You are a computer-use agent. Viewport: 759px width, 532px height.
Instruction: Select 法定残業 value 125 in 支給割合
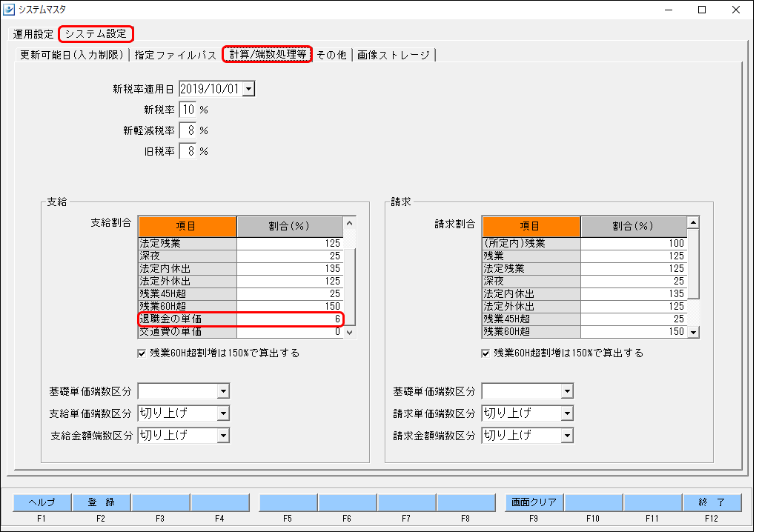pos(290,244)
